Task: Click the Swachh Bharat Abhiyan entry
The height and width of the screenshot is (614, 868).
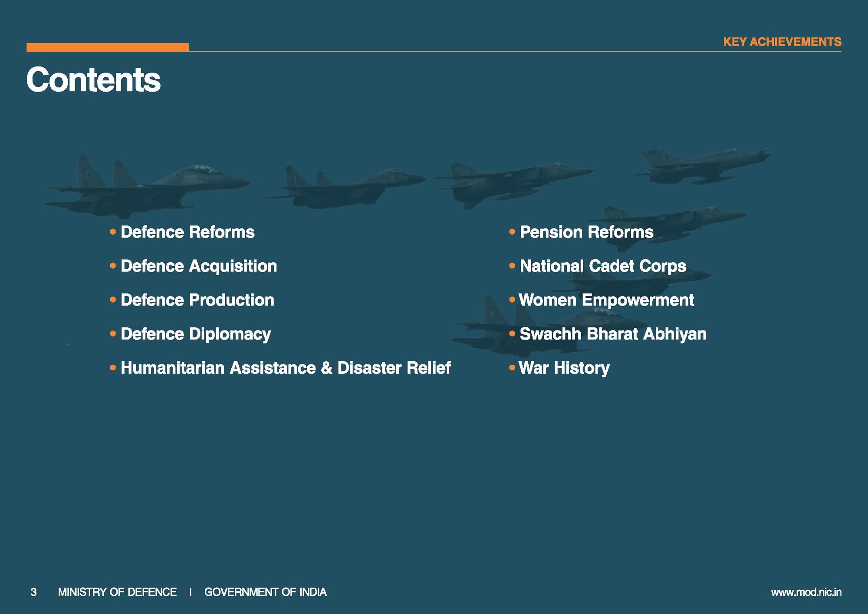Action: 613,334
